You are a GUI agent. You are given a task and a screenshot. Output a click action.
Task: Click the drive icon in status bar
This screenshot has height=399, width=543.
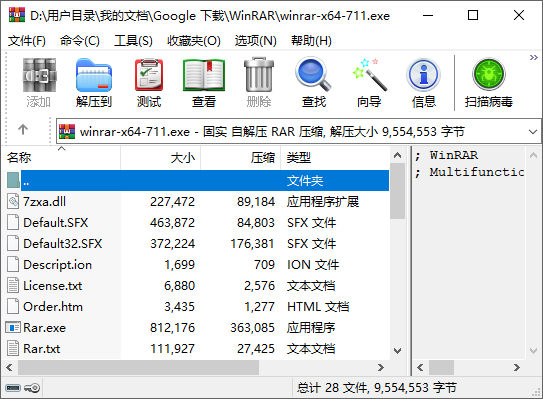pyautogui.click(x=13, y=388)
